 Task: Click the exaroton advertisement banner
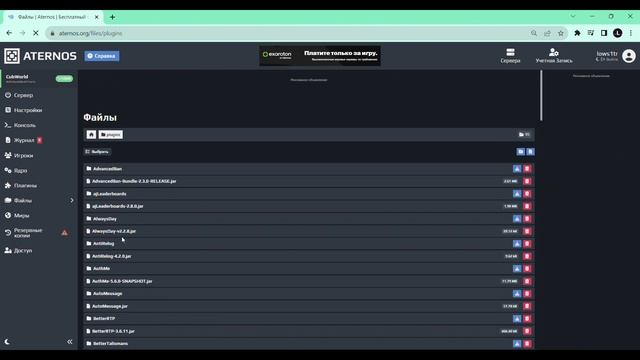[320, 56]
